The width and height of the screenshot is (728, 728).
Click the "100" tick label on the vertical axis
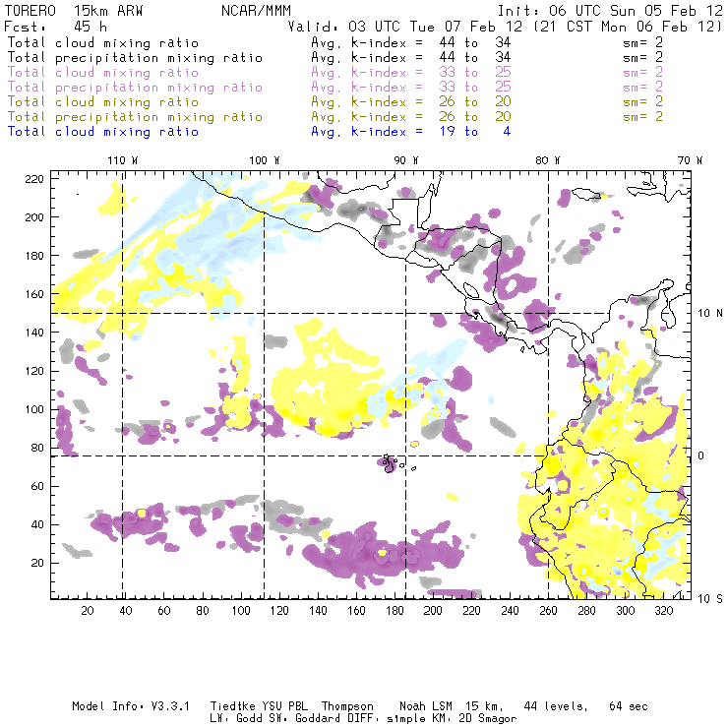[34, 409]
